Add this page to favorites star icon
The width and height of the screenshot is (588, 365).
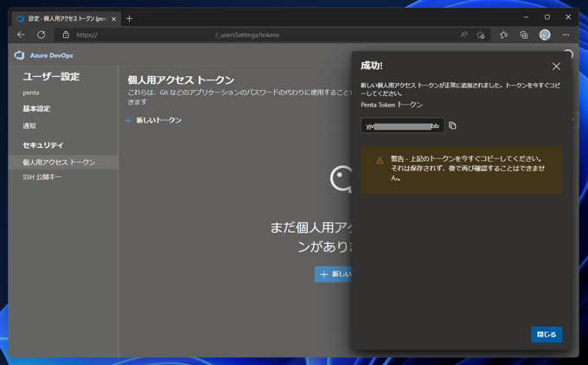coord(481,35)
